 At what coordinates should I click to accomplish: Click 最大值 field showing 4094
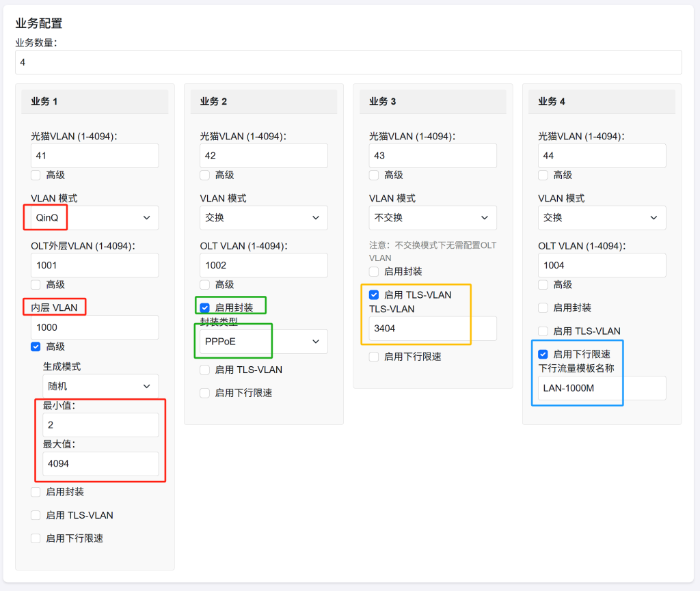click(100, 464)
